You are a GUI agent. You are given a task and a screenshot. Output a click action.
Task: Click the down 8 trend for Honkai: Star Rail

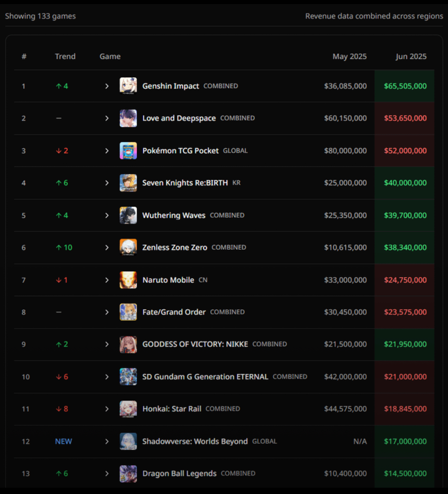tap(62, 409)
